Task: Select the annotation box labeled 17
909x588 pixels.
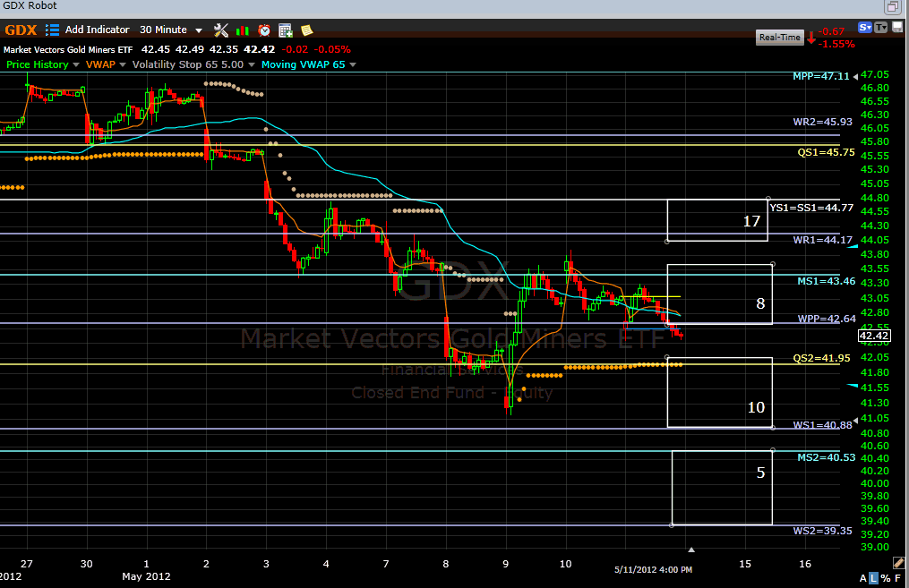Action: [x=717, y=220]
